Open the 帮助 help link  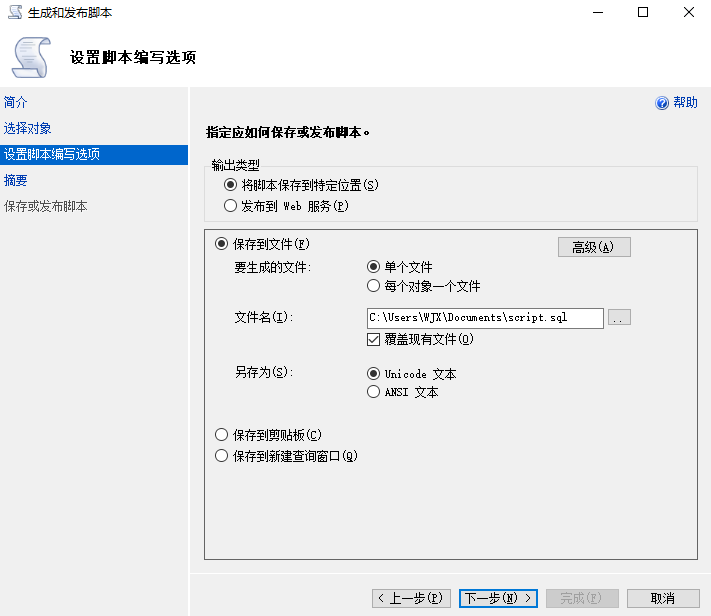685,103
